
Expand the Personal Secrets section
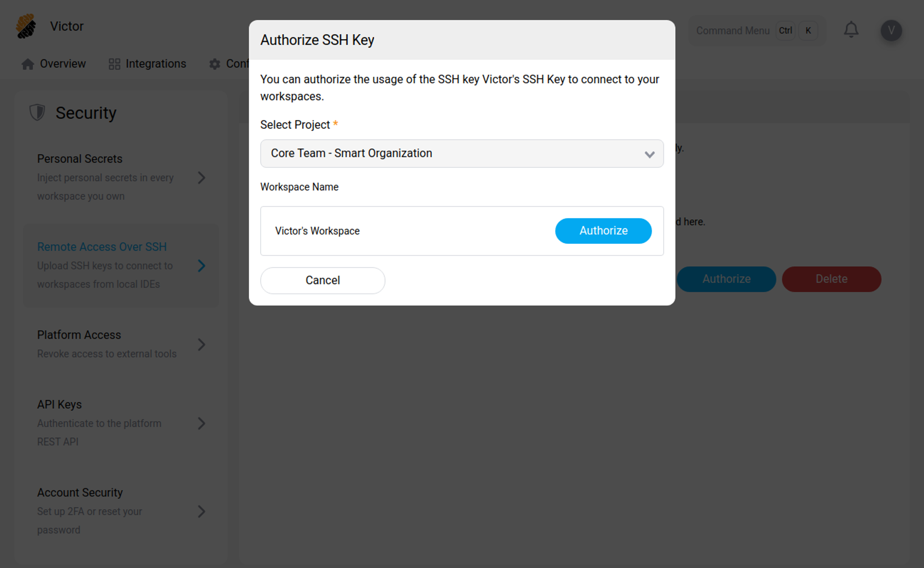point(202,178)
